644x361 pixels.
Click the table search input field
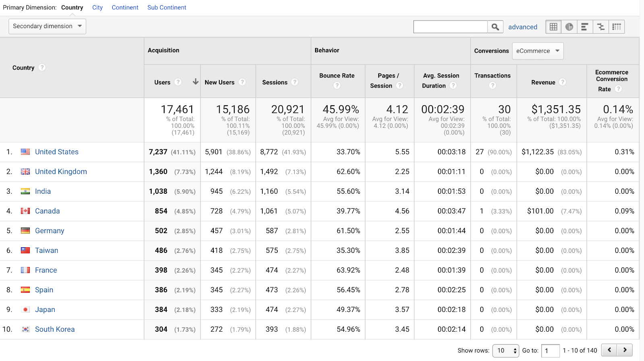tap(450, 27)
